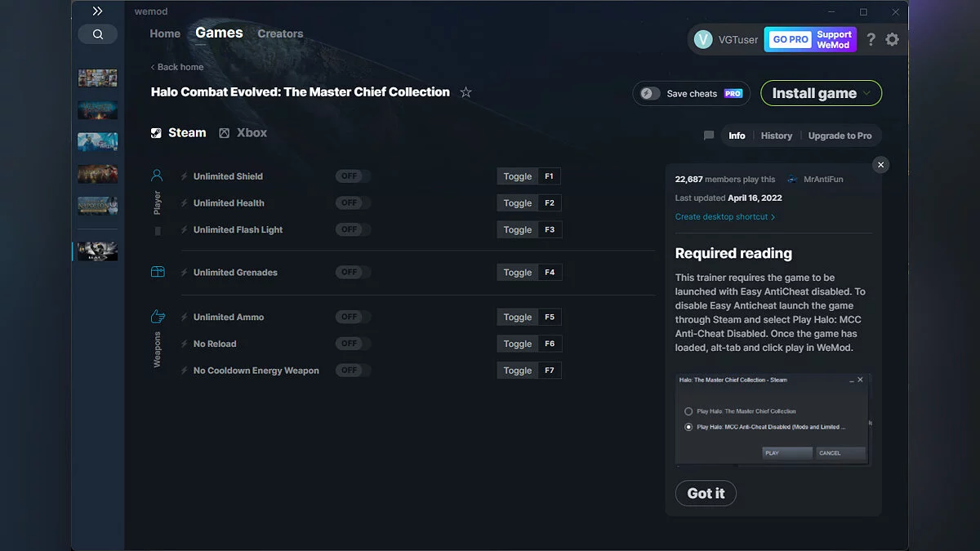The image size is (980, 551).
Task: Click the Player category person icon
Action: [x=158, y=176]
